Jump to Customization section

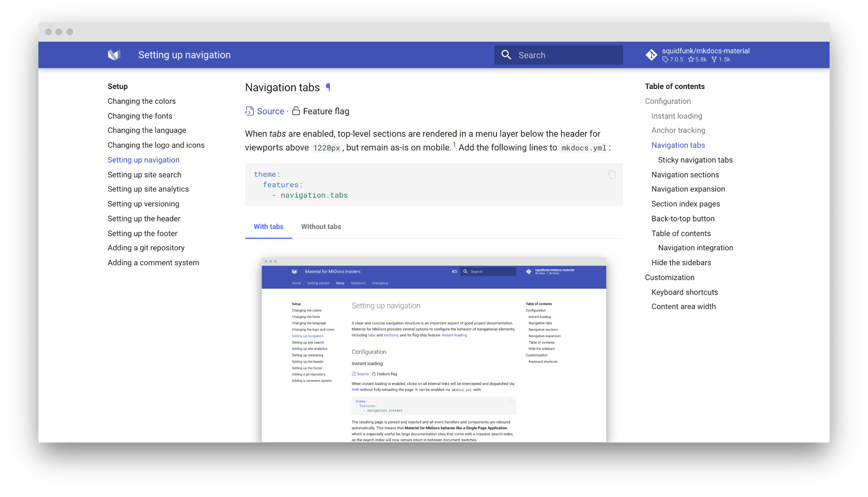pos(670,277)
